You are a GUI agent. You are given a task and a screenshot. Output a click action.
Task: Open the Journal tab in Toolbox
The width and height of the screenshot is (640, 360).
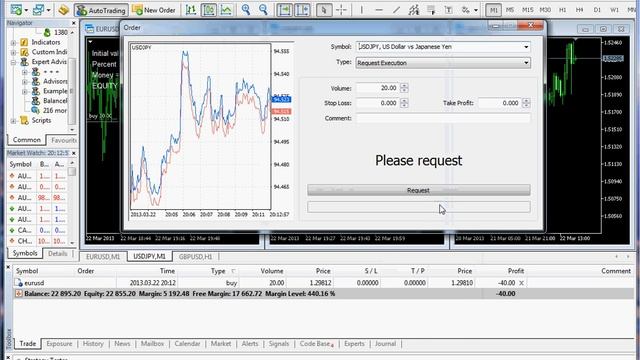coord(385,344)
